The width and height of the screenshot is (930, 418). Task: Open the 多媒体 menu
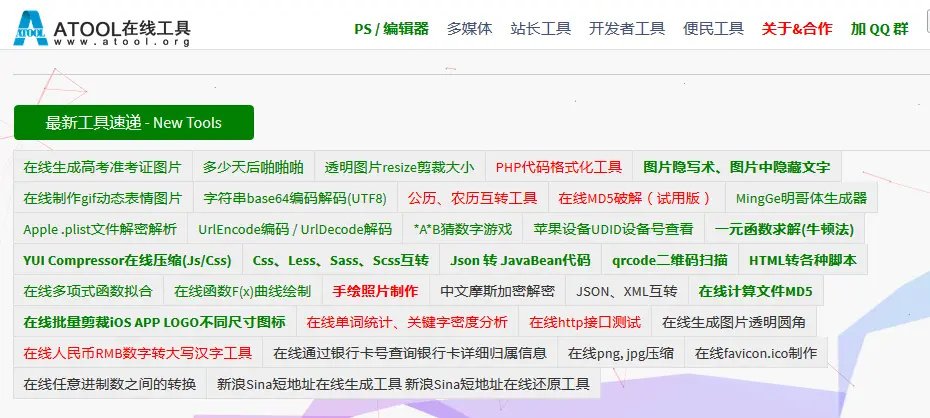point(469,28)
